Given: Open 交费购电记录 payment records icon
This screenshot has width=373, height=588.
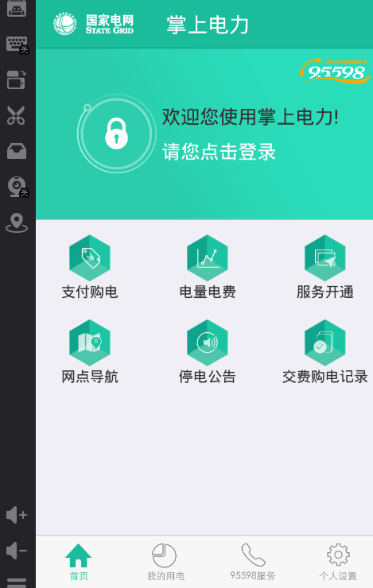Looking at the screenshot, I should coord(324,342).
